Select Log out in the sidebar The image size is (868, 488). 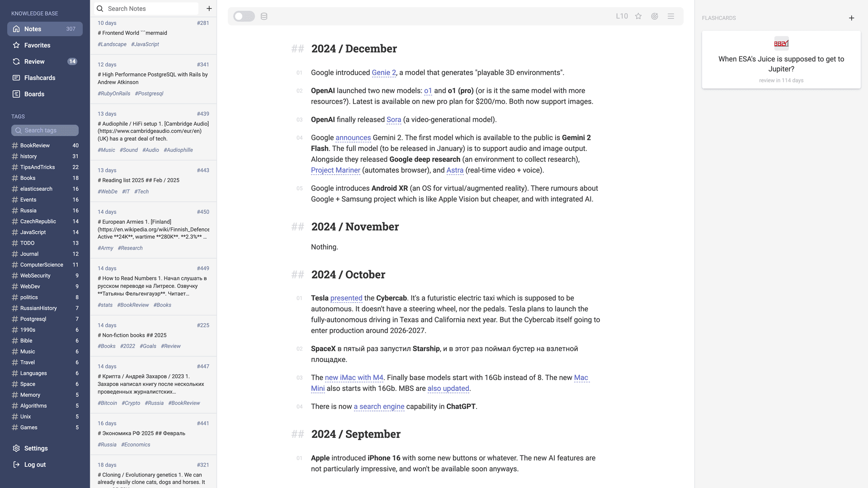[x=45, y=465]
